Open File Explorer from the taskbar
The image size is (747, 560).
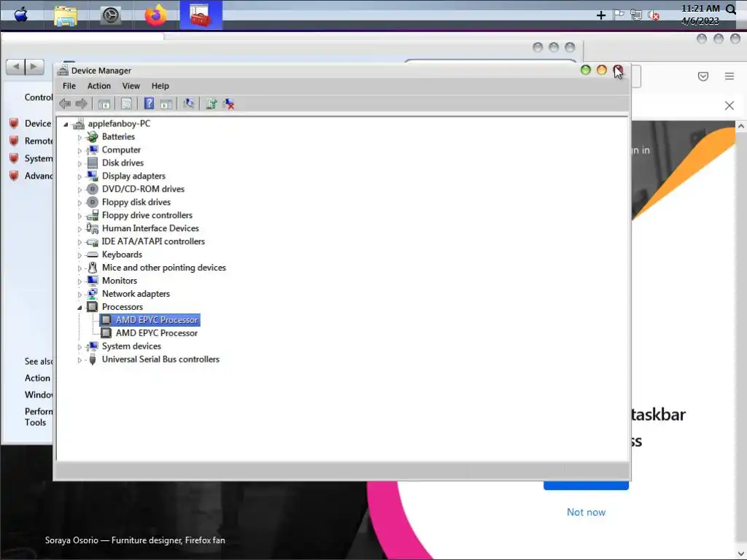click(65, 15)
